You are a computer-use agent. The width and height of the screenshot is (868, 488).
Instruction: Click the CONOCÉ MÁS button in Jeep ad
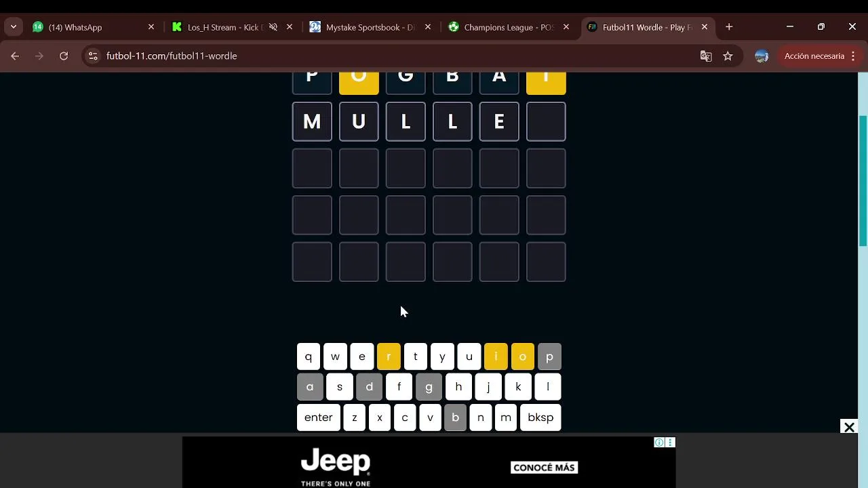(x=544, y=468)
